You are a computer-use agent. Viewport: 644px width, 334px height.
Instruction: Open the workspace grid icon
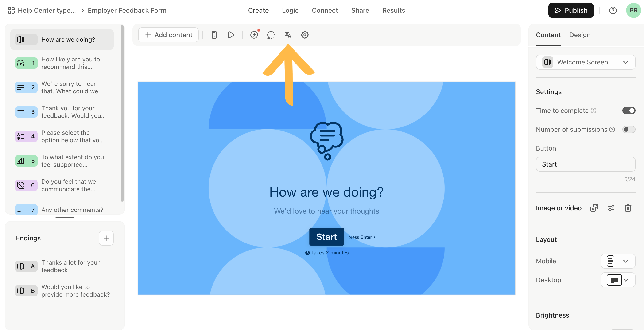click(x=11, y=11)
